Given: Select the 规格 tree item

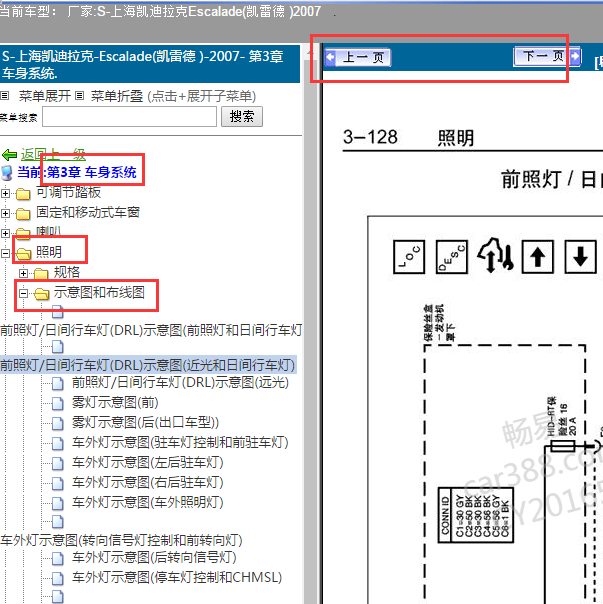Looking at the screenshot, I should pyautogui.click(x=67, y=272).
